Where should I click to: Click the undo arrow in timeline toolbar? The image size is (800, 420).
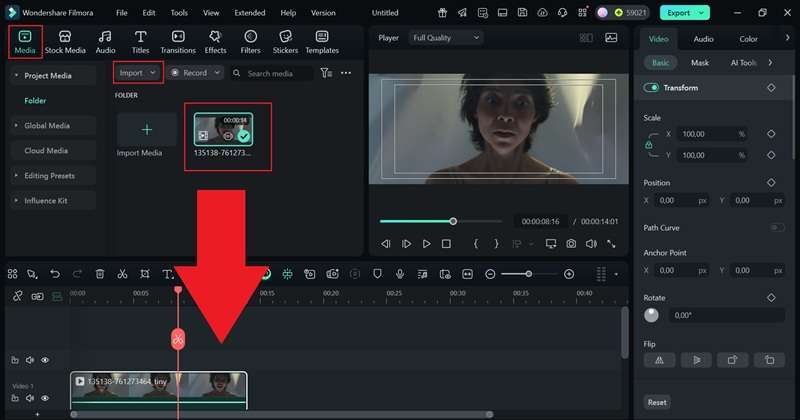pos(55,274)
